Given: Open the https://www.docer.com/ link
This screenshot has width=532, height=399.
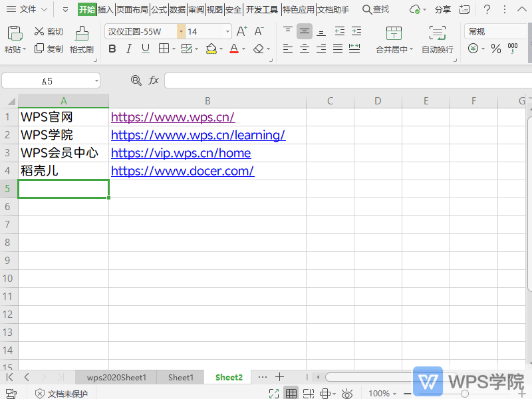Looking at the screenshot, I should (182, 171).
